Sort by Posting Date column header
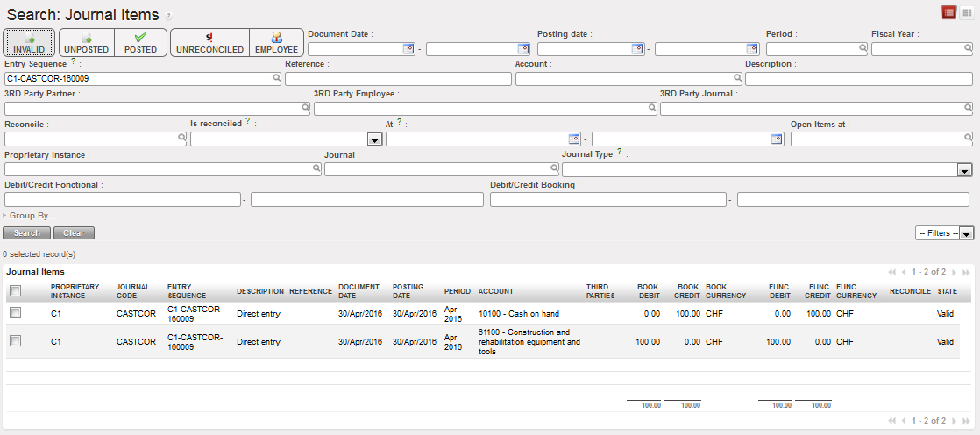The height and width of the screenshot is (435, 980). click(408, 291)
